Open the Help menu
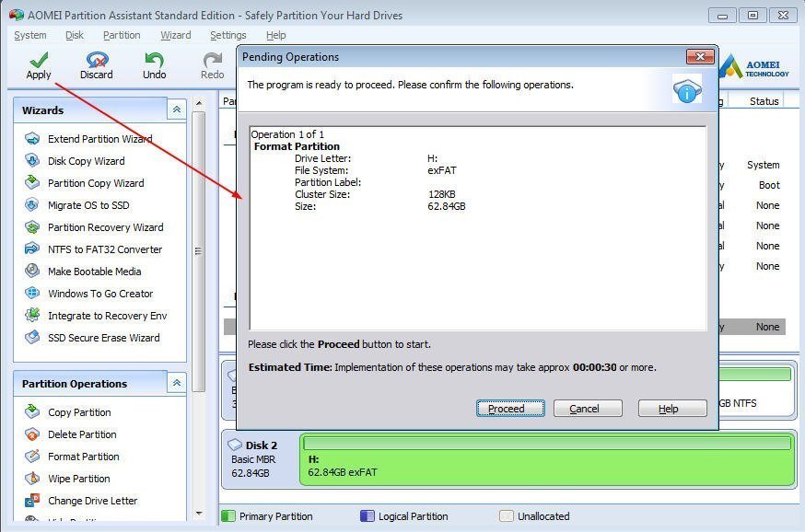This screenshot has width=805, height=532. pos(275,35)
